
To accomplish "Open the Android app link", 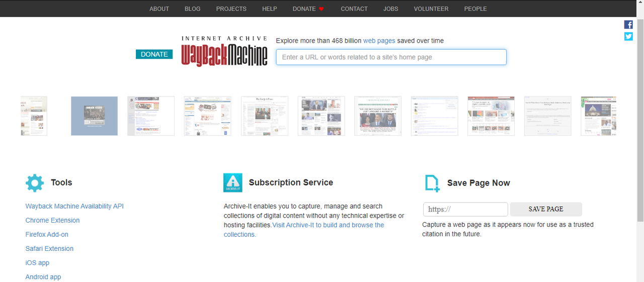I will pos(43,276).
